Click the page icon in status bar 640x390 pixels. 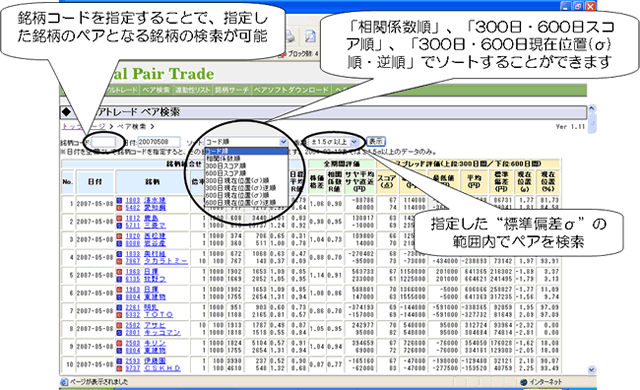[64, 382]
